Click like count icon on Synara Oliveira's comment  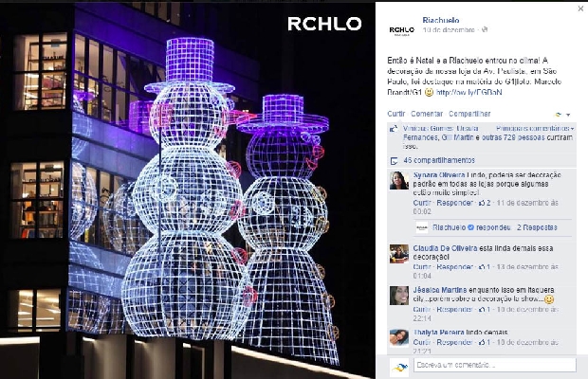tap(482, 203)
